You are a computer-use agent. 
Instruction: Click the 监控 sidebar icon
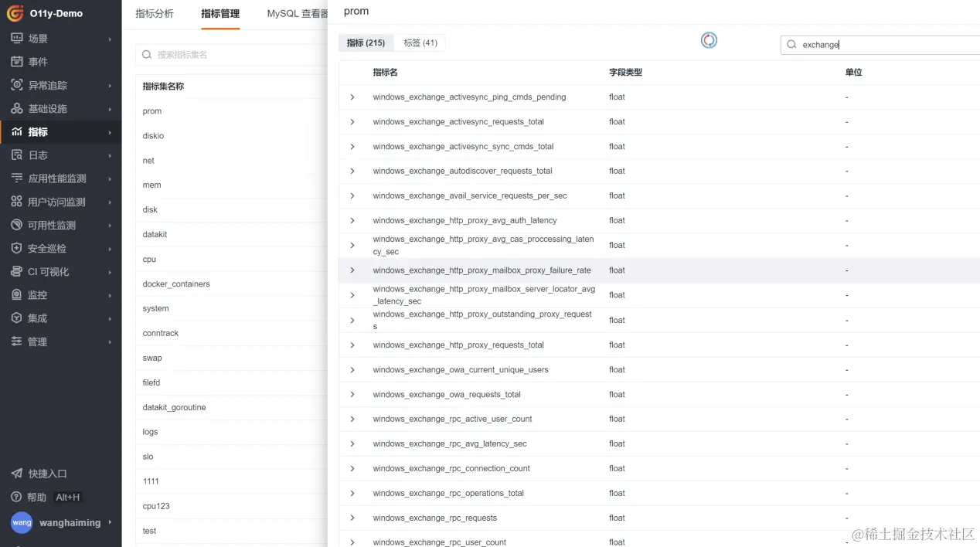pos(16,295)
